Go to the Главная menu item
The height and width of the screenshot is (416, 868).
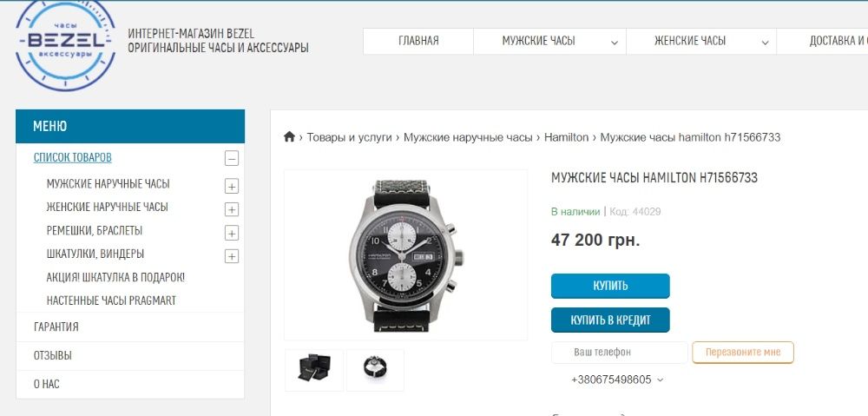[418, 41]
